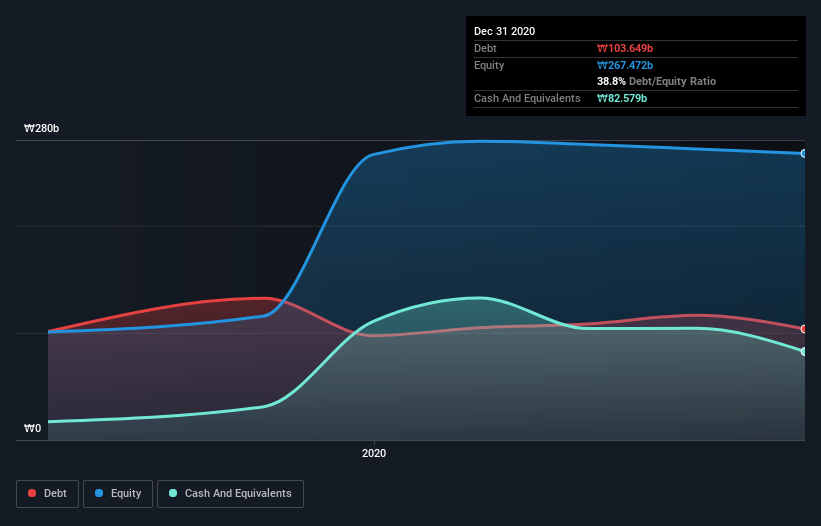This screenshot has width=821, height=526.
Task: Click the Equity label in tooltip
Action: point(489,65)
